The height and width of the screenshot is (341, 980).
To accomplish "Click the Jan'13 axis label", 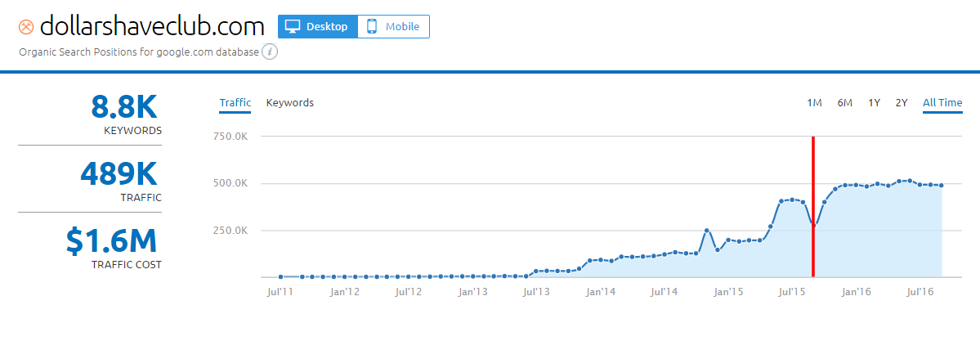I will 472,292.
